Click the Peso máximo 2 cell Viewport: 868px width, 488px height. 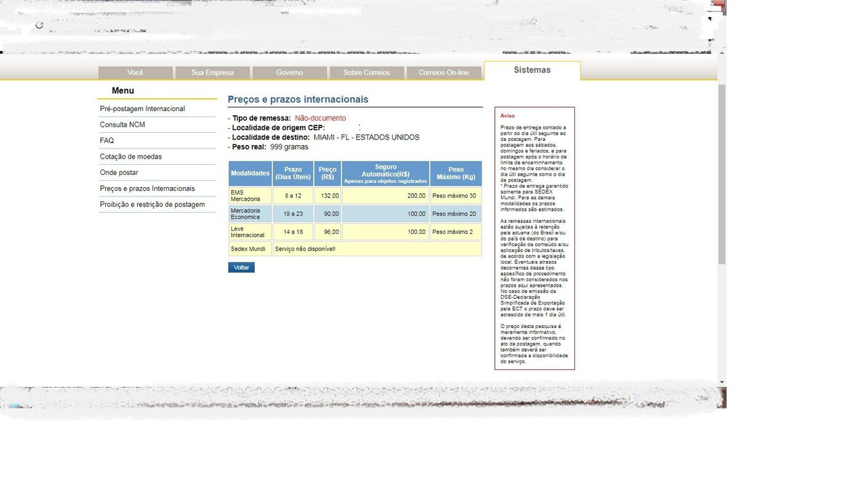[456, 232]
